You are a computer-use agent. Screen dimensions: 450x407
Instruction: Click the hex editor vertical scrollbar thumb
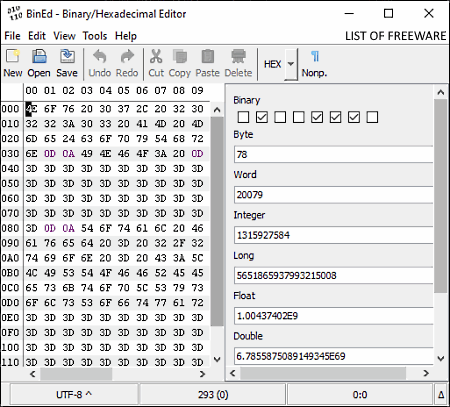tap(217, 221)
